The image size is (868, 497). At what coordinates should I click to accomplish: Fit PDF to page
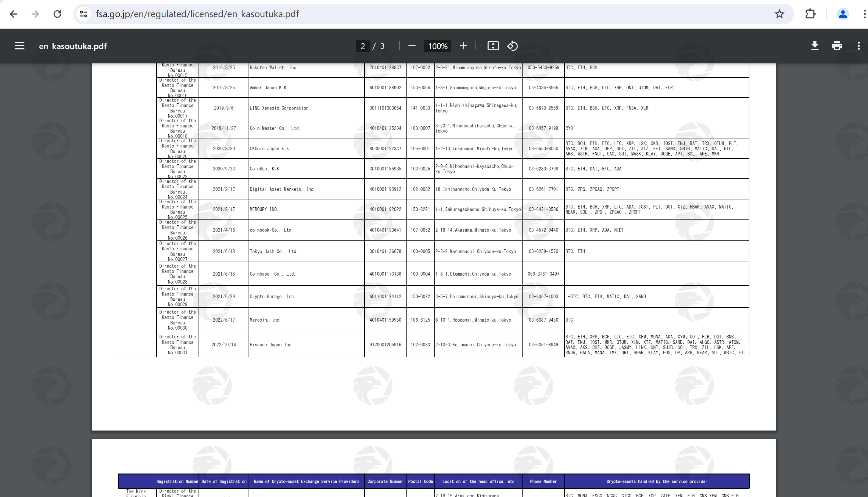coord(493,46)
